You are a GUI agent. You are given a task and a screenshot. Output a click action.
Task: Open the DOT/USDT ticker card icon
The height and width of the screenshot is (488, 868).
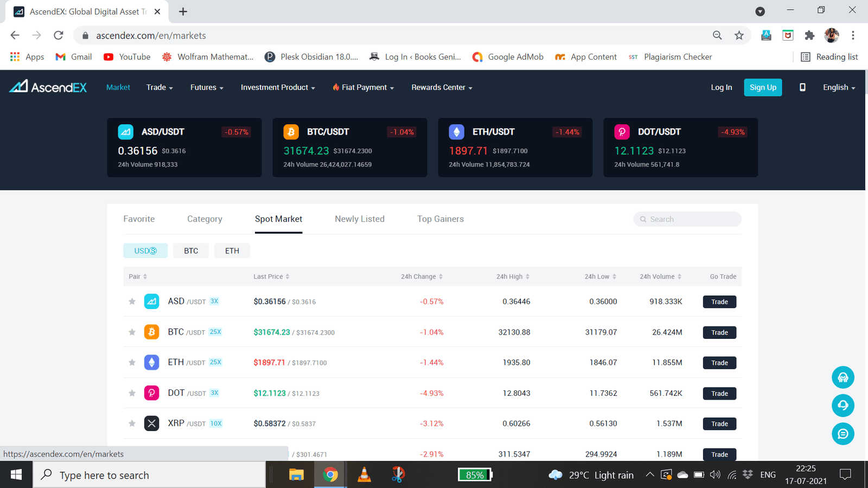pyautogui.click(x=622, y=132)
